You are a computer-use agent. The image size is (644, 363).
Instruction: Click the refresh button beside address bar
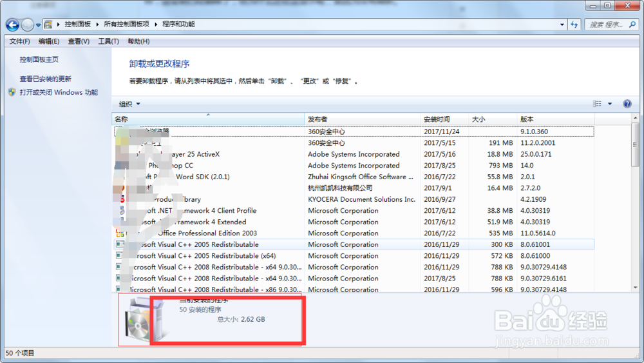(574, 25)
